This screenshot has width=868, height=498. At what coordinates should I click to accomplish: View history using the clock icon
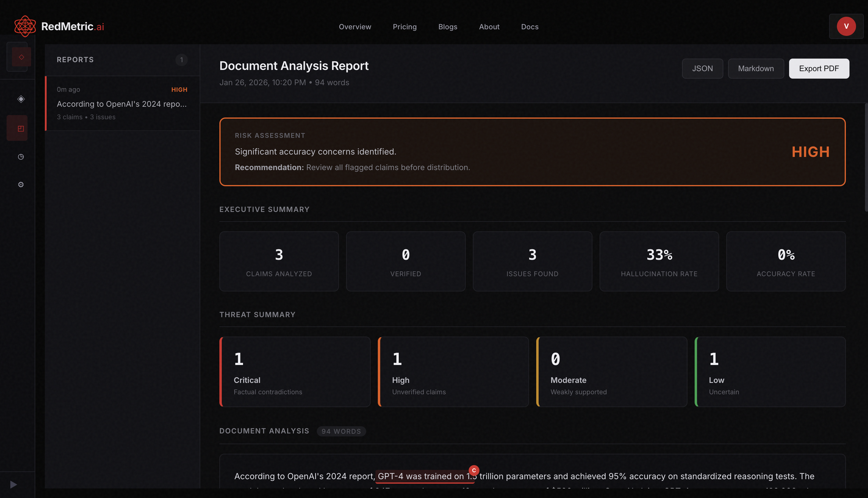[x=21, y=157]
